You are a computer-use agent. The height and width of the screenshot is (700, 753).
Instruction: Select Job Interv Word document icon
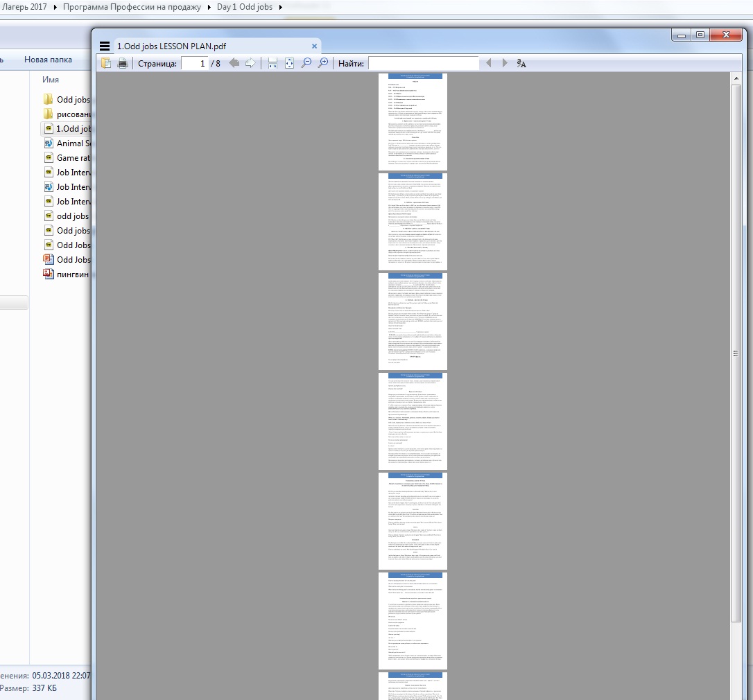pyautogui.click(x=49, y=186)
